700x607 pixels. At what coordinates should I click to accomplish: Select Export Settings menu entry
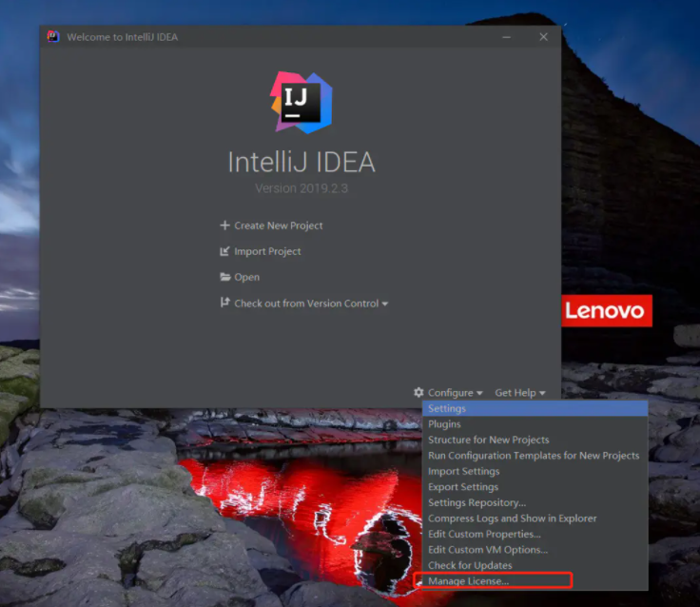[x=535, y=487]
